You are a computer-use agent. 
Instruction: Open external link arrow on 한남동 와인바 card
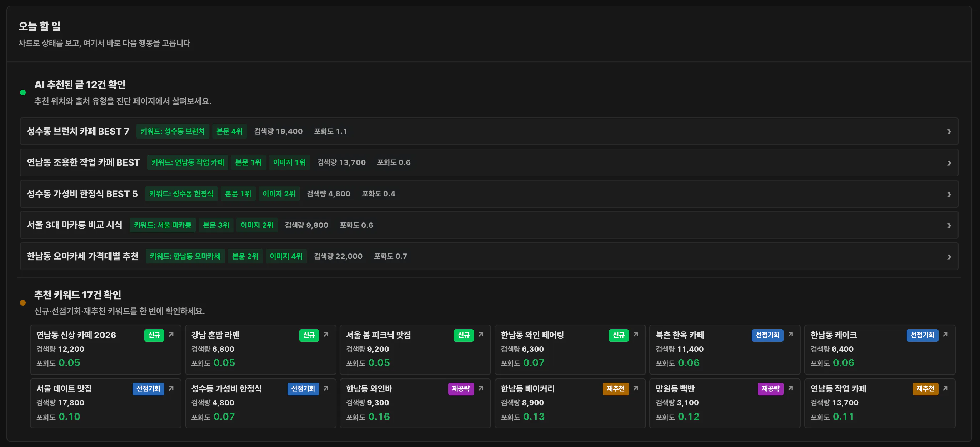point(481,388)
